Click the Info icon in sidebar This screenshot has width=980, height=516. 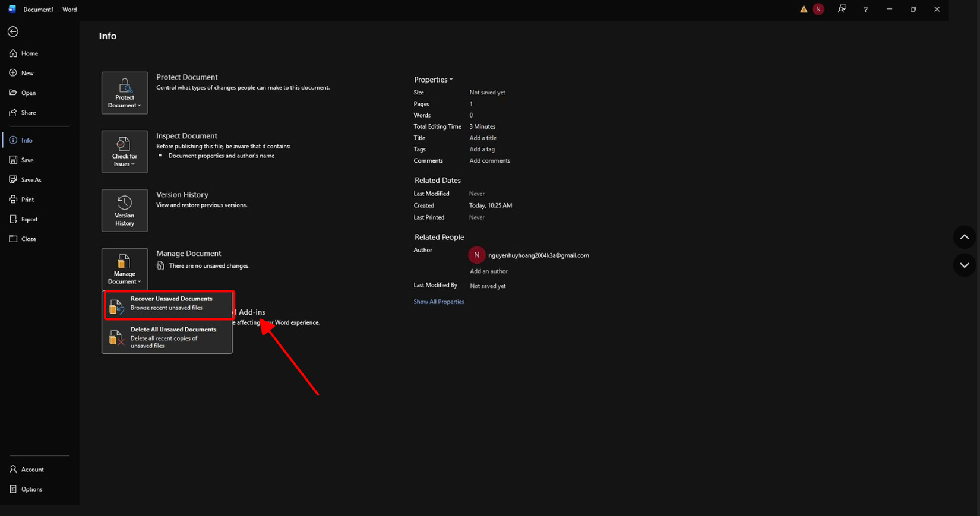(13, 140)
